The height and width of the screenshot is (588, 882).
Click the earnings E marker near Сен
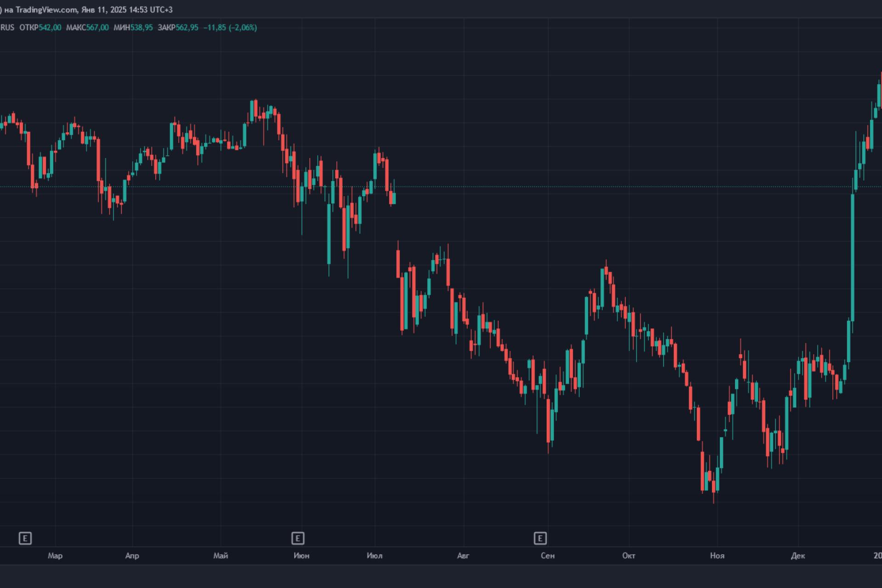pos(540,538)
